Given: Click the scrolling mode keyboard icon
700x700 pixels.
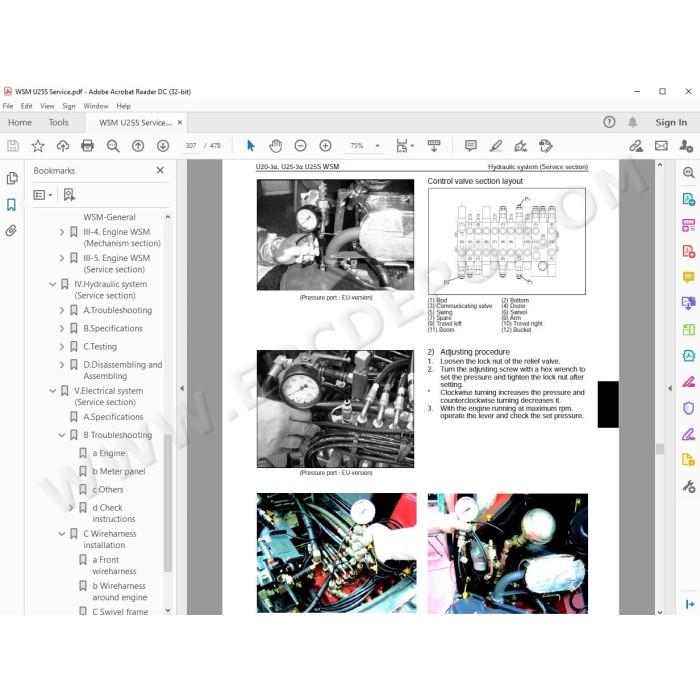Looking at the screenshot, I should click(433, 146).
